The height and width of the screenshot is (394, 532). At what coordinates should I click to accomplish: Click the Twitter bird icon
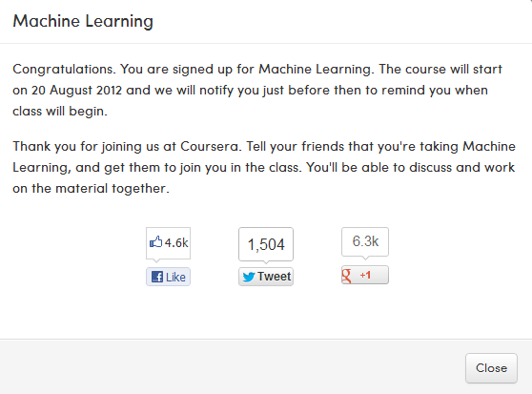point(248,277)
